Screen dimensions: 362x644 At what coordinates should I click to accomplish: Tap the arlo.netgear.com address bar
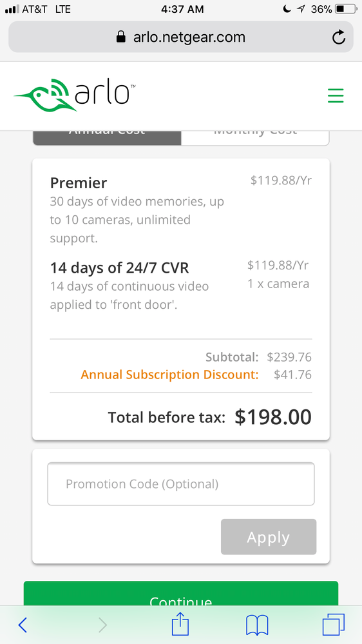coord(181,37)
